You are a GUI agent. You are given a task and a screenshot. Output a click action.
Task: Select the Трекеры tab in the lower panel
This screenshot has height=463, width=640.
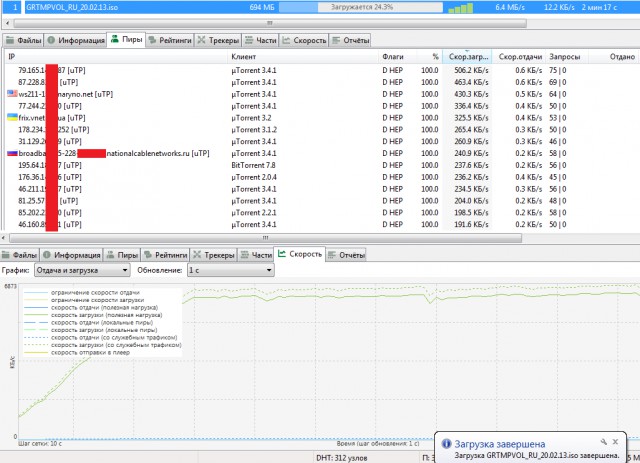coord(213,255)
